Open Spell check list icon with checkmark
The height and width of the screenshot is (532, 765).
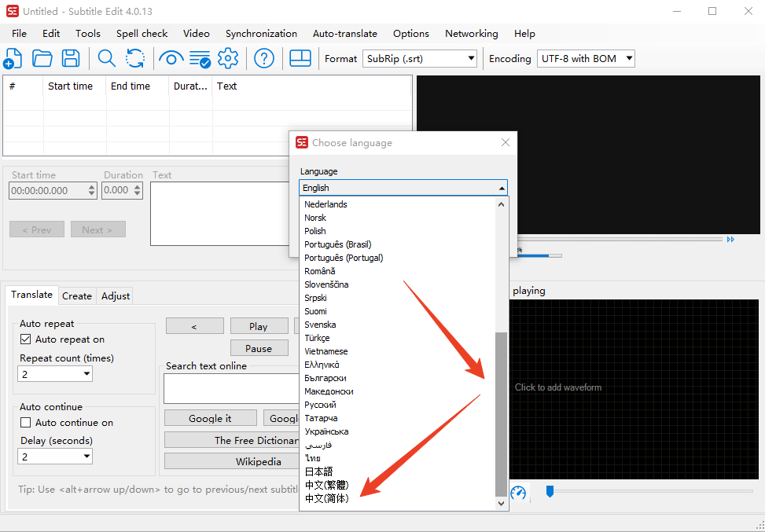[x=200, y=59]
